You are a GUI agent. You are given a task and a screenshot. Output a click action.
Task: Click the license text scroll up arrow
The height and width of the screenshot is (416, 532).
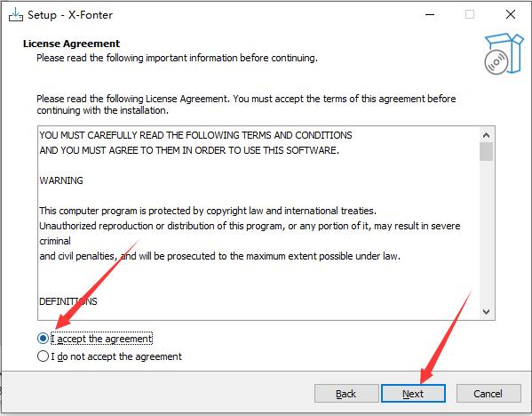[486, 135]
